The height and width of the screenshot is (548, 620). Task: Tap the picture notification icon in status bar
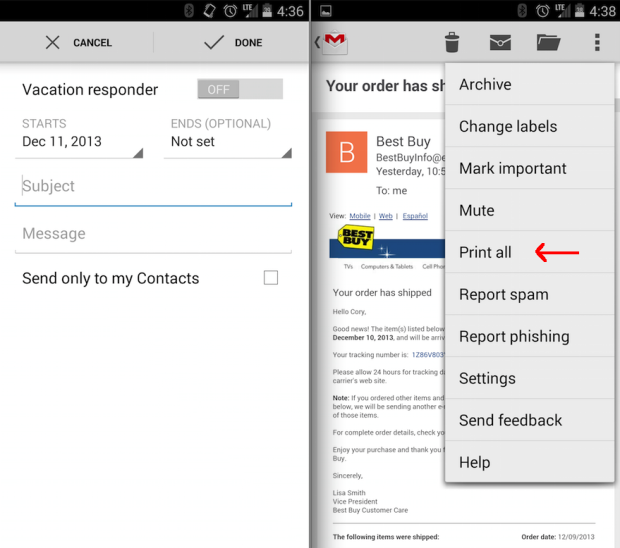point(326,11)
